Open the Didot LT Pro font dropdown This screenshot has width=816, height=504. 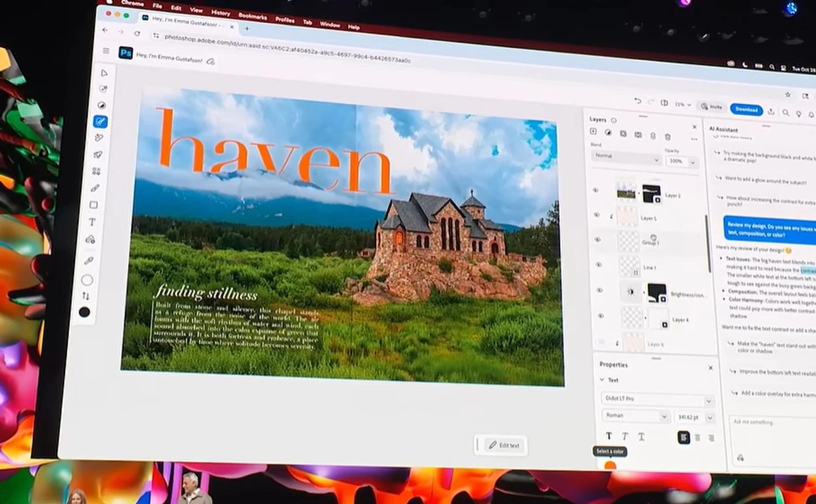(x=657, y=400)
